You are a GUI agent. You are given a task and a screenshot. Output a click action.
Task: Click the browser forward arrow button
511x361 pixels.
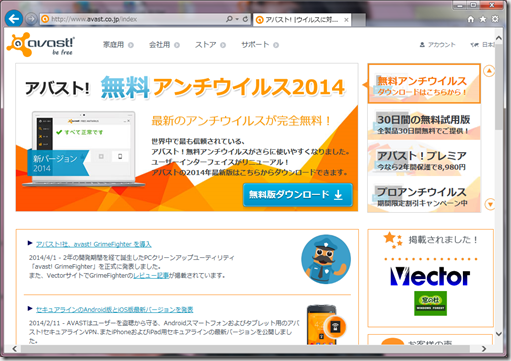31,19
